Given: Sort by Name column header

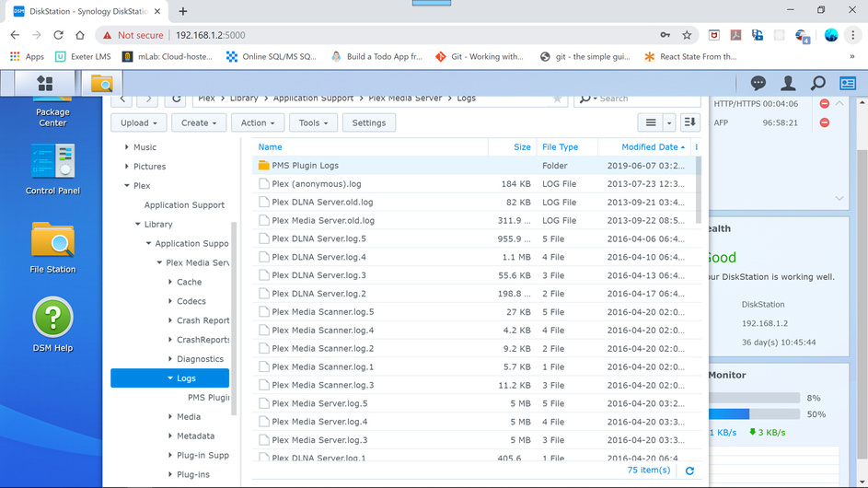Looking at the screenshot, I should coord(370,146).
